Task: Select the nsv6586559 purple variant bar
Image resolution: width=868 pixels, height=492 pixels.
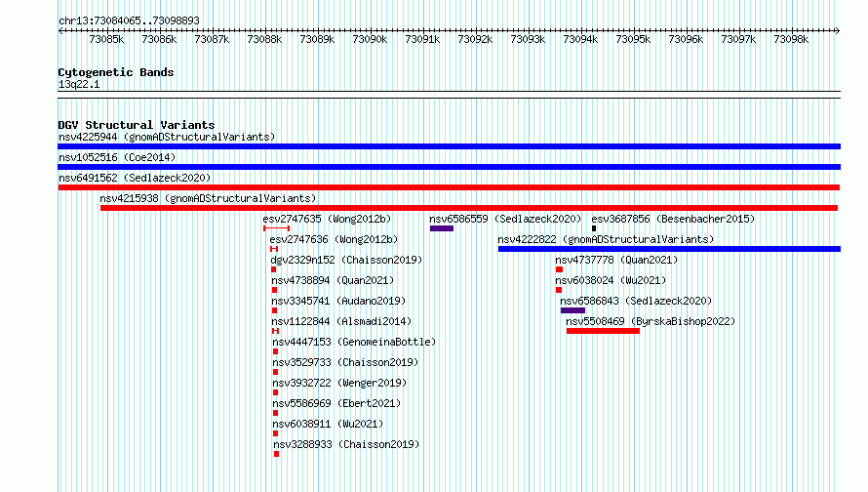Action: pos(442,228)
